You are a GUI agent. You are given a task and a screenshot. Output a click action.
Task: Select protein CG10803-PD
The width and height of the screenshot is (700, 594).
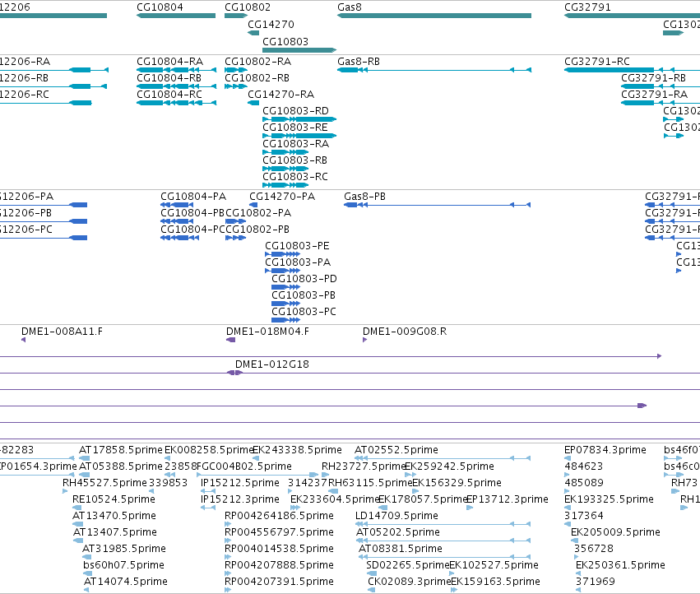pyautogui.click(x=285, y=287)
